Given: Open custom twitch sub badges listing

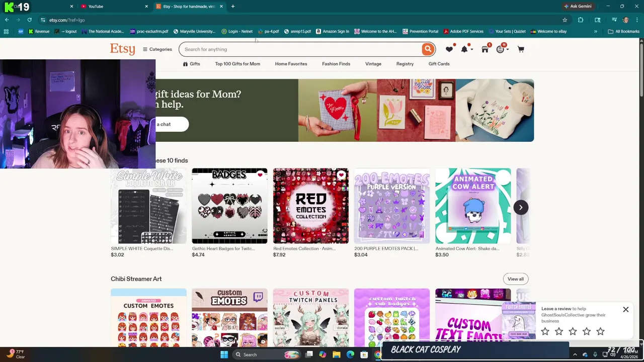Looking at the screenshot, I should click(392, 318).
